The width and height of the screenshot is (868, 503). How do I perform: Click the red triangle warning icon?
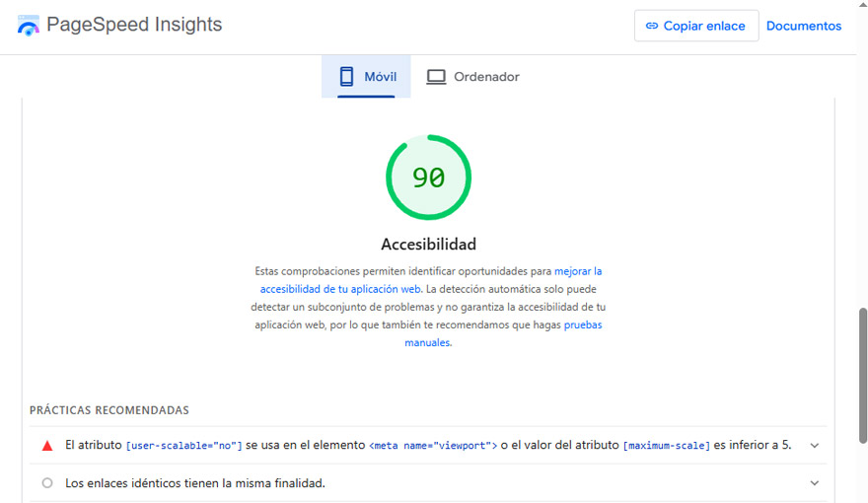pos(46,446)
